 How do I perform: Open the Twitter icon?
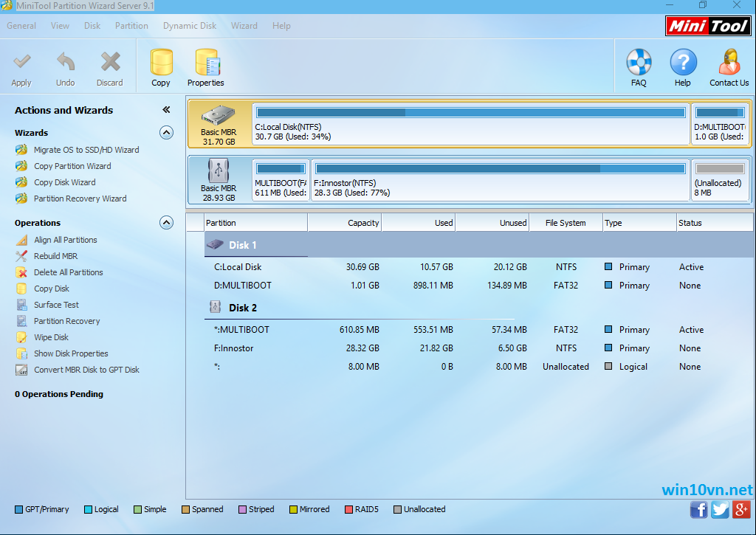(720, 509)
